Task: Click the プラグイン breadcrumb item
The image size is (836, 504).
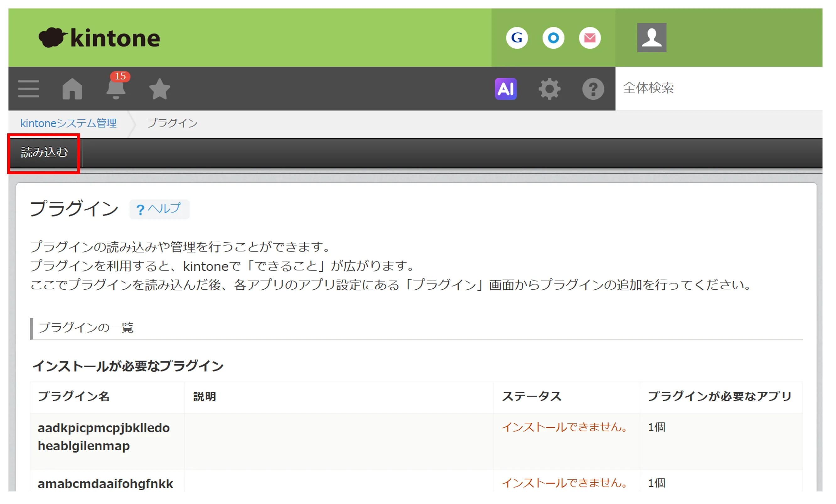Action: [172, 123]
